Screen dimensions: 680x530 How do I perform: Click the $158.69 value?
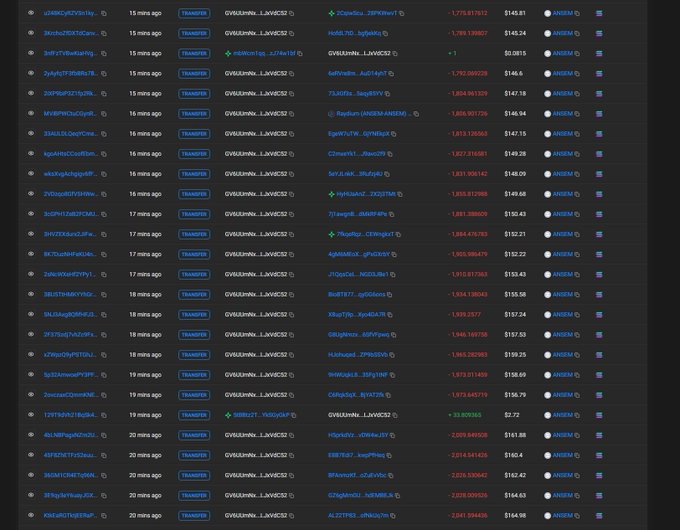click(x=515, y=375)
